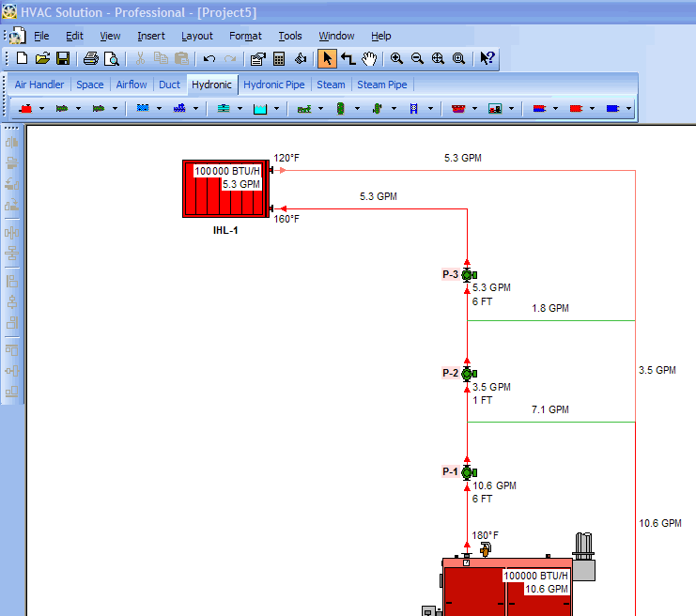The width and height of the screenshot is (696, 616).
Task: Click the grayed-out Cut scissors icon
Action: [140, 58]
